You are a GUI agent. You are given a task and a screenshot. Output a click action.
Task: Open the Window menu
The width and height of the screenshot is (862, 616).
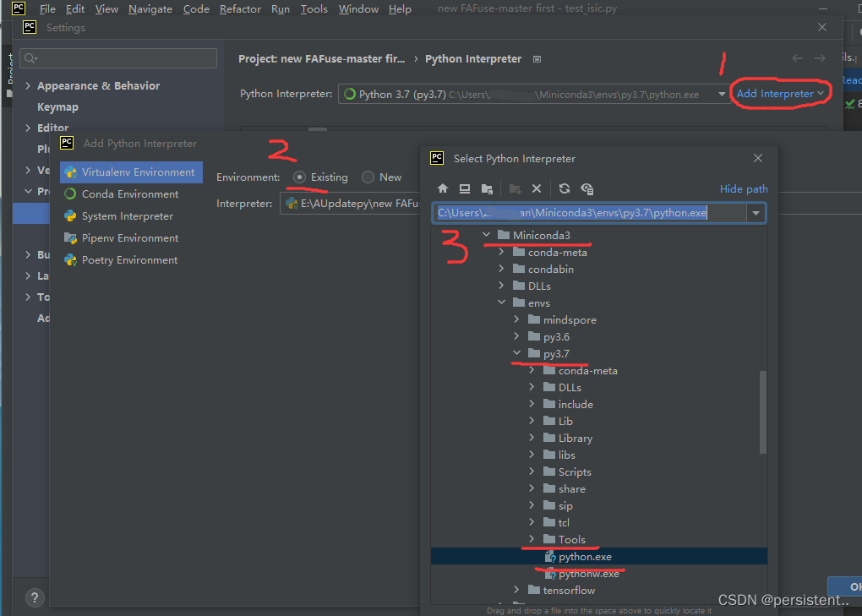(358, 8)
